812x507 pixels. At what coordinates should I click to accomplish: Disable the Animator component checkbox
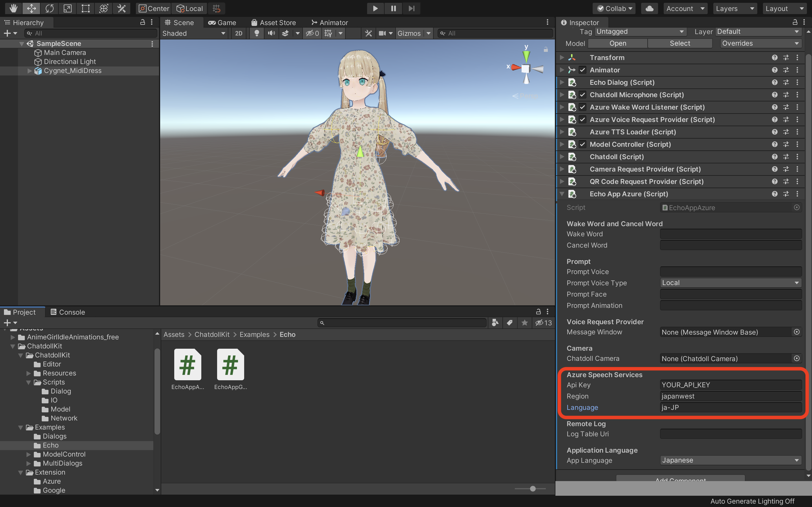pyautogui.click(x=582, y=70)
